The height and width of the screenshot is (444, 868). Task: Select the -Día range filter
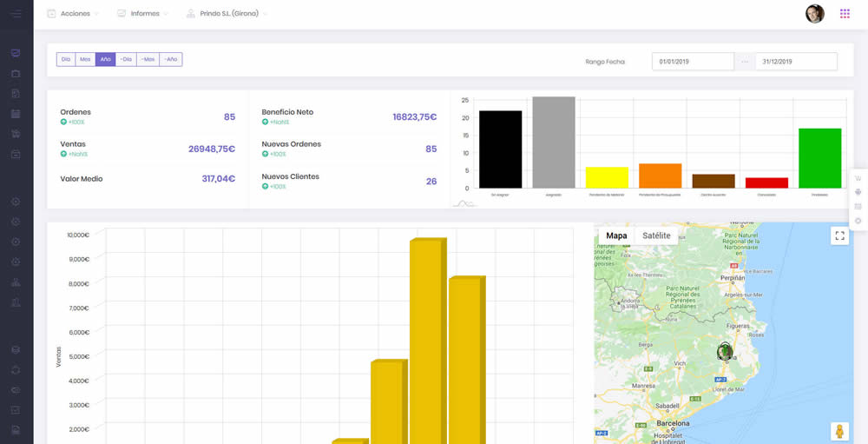[x=126, y=59]
